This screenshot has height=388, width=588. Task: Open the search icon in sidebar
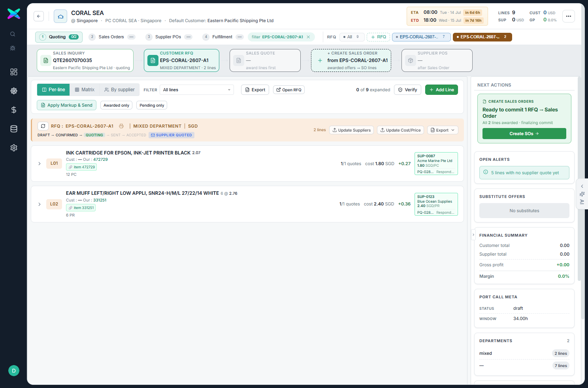(x=13, y=34)
